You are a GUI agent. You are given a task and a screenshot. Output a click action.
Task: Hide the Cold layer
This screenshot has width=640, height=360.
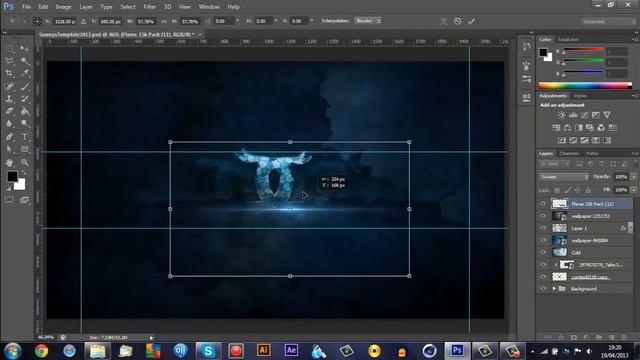(x=543, y=253)
